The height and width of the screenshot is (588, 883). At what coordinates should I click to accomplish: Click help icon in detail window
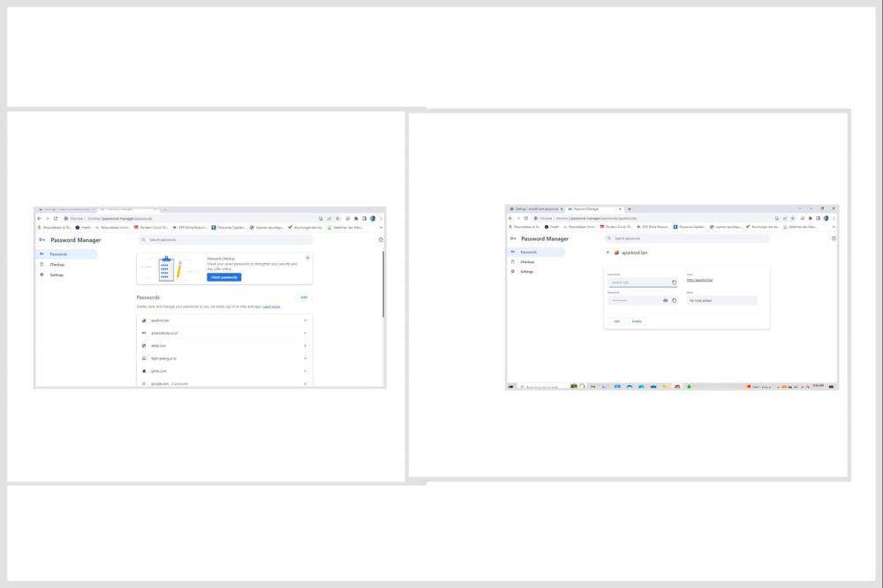click(x=834, y=238)
